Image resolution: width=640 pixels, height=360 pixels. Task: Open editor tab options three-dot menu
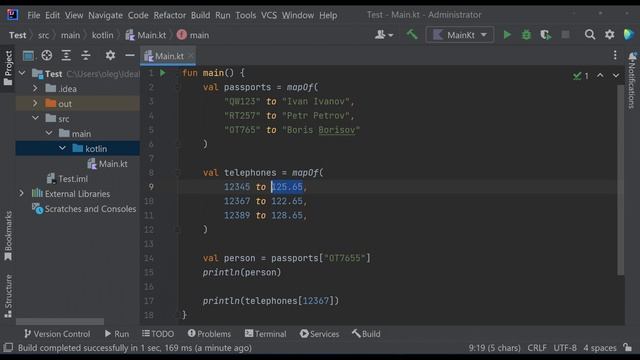pos(615,55)
